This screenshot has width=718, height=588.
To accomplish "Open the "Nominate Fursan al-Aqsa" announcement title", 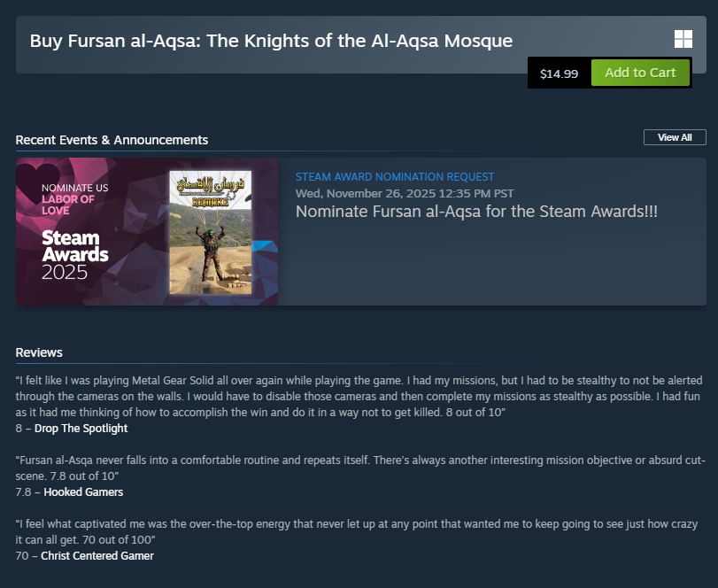I will [476, 212].
